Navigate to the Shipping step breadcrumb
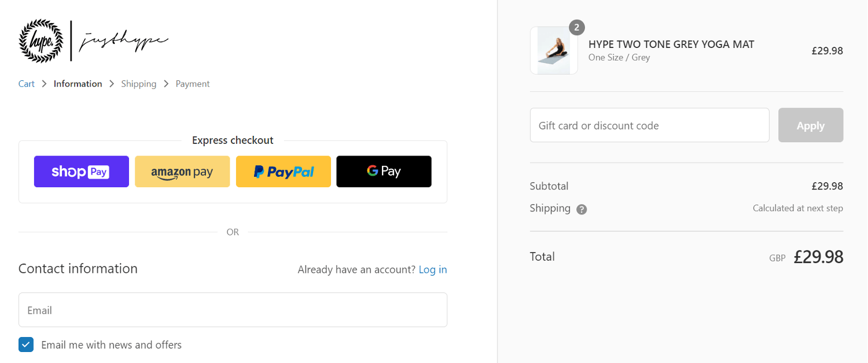Image resolution: width=868 pixels, height=363 pixels. [138, 83]
